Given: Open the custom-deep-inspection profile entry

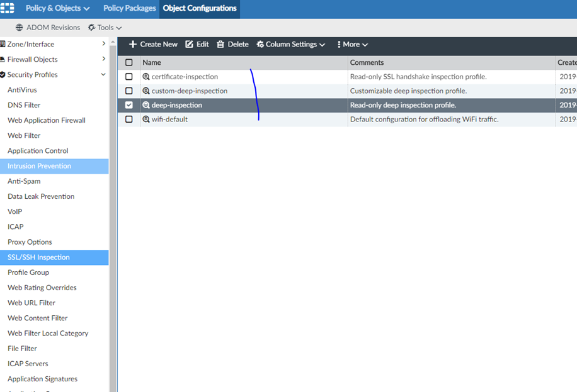Looking at the screenshot, I should (x=189, y=91).
